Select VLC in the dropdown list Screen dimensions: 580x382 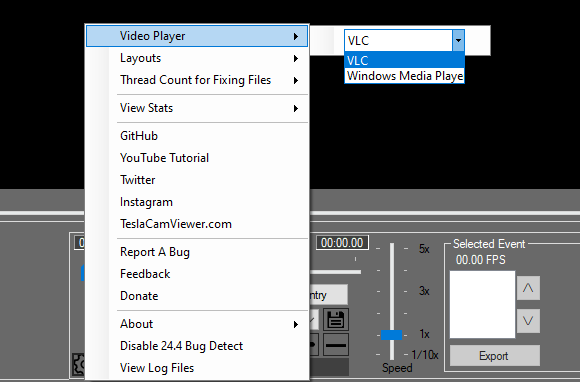pyautogui.click(x=405, y=60)
